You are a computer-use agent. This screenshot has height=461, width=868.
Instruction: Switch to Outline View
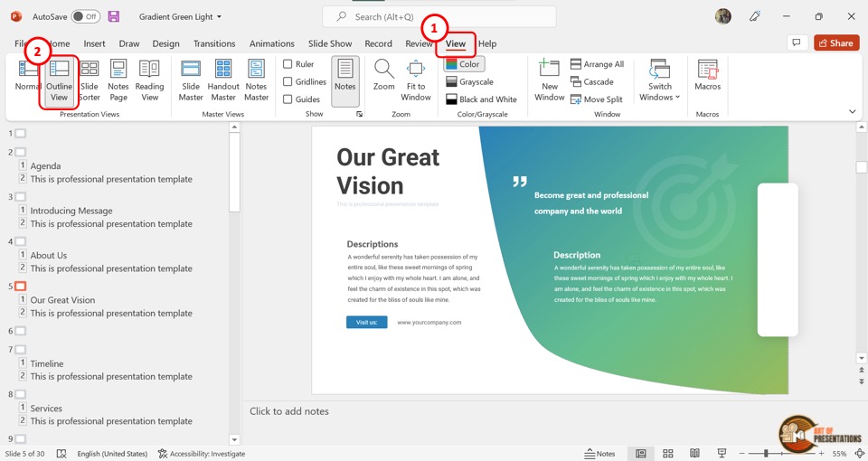click(x=59, y=80)
